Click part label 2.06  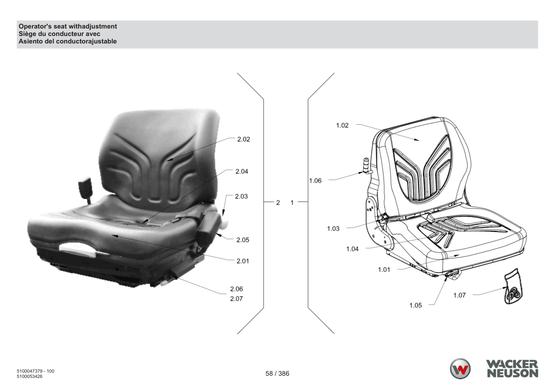[x=236, y=289]
